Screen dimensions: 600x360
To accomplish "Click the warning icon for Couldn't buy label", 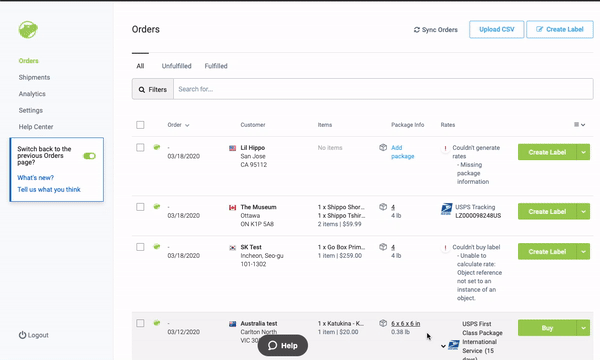I will coord(445,248).
